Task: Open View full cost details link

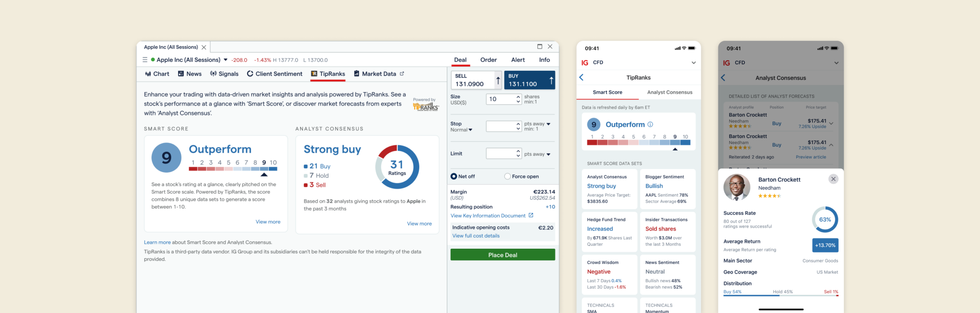Action: (476, 236)
